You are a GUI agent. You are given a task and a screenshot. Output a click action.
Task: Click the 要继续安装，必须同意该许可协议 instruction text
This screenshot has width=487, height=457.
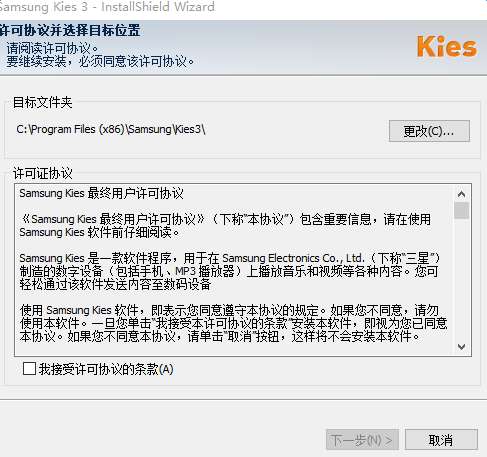[x=100, y=61]
